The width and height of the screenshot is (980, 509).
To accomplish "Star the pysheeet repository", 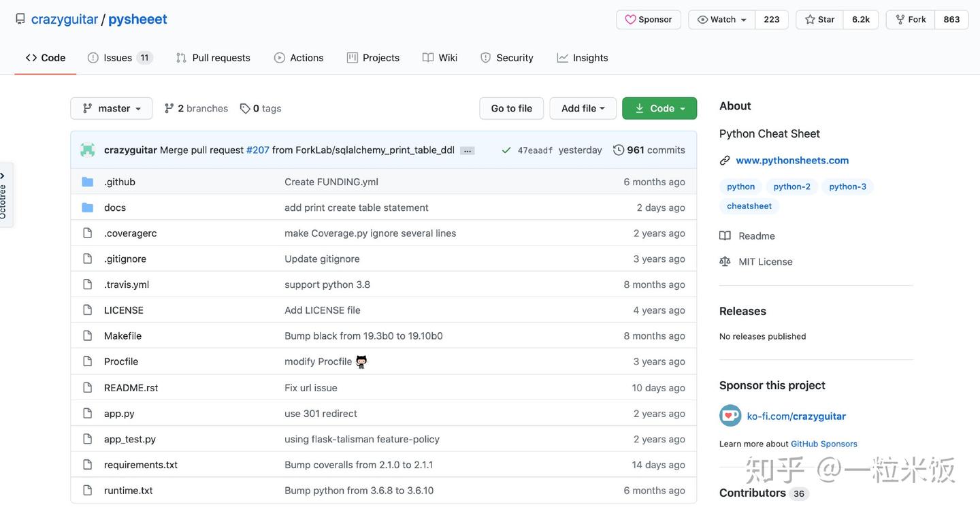I will coord(820,20).
